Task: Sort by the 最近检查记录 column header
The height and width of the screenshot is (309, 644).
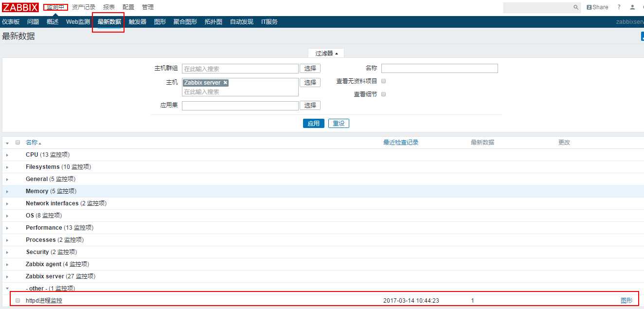Action: [x=401, y=143]
